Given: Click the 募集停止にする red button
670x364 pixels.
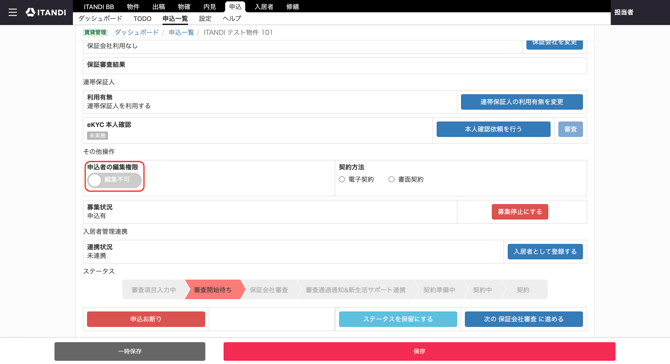Looking at the screenshot, I should 520,211.
